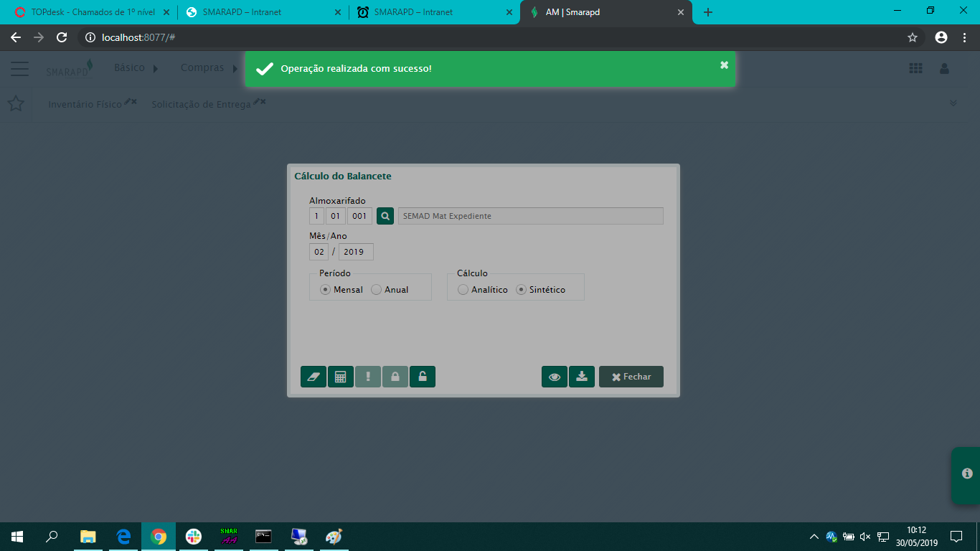Open the Windows notification center
The height and width of the screenshot is (551, 980).
tap(956, 537)
